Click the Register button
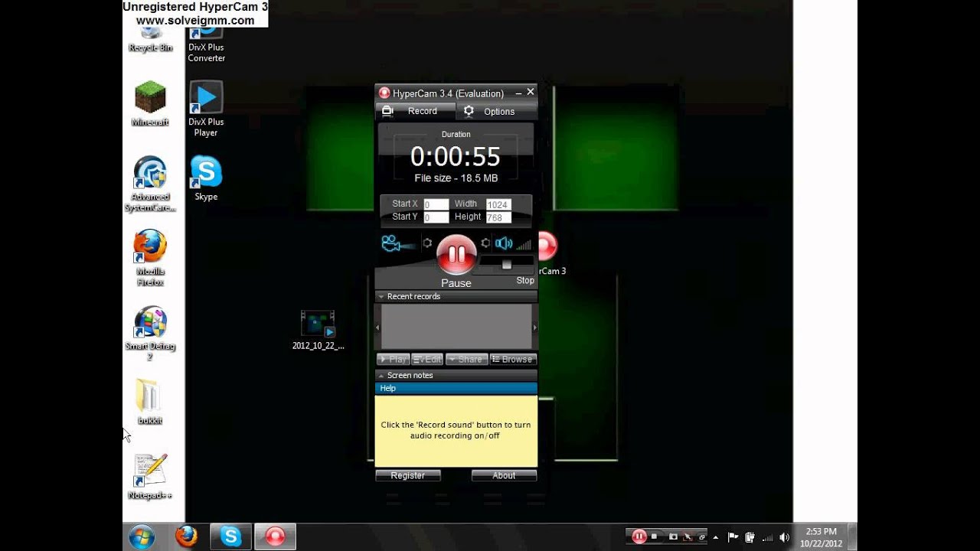The image size is (980, 551). (408, 475)
